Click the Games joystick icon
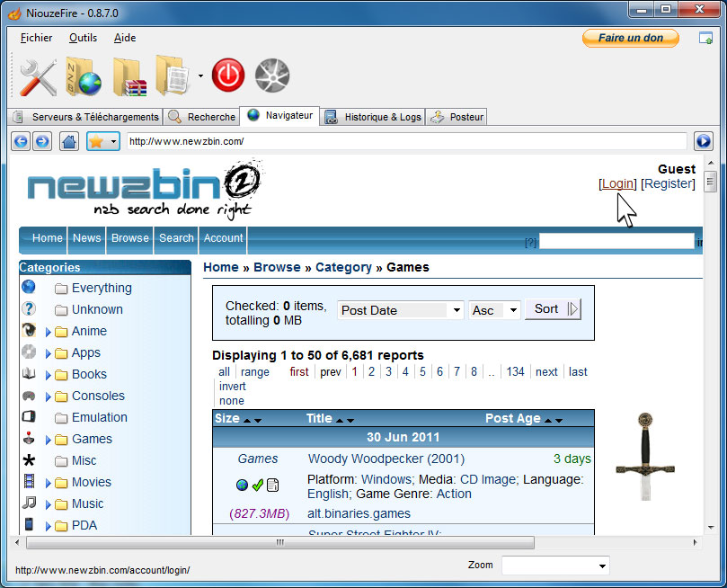Image resolution: width=727 pixels, height=588 pixels. 29,438
